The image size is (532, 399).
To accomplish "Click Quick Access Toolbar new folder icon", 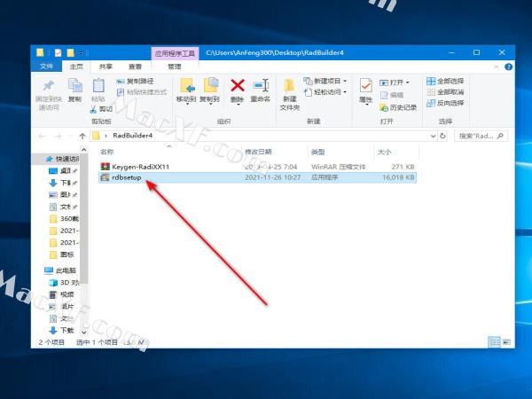I will pyautogui.click(x=70, y=53).
